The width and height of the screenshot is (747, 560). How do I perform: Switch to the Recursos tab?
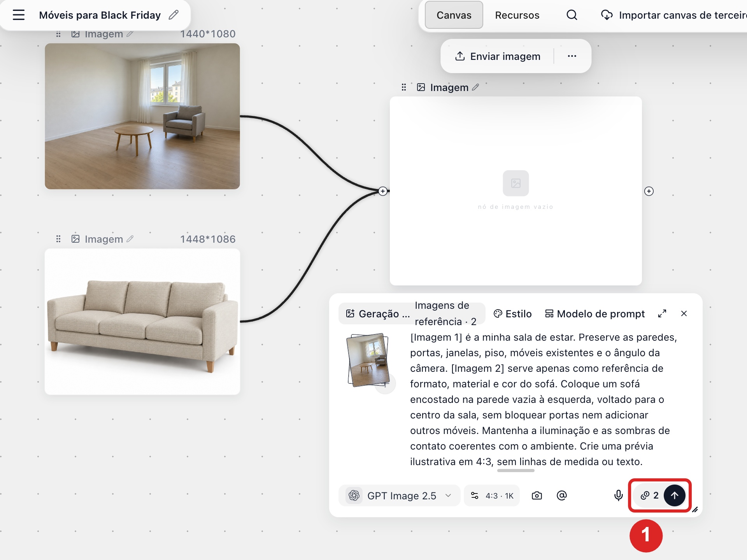[x=517, y=15]
